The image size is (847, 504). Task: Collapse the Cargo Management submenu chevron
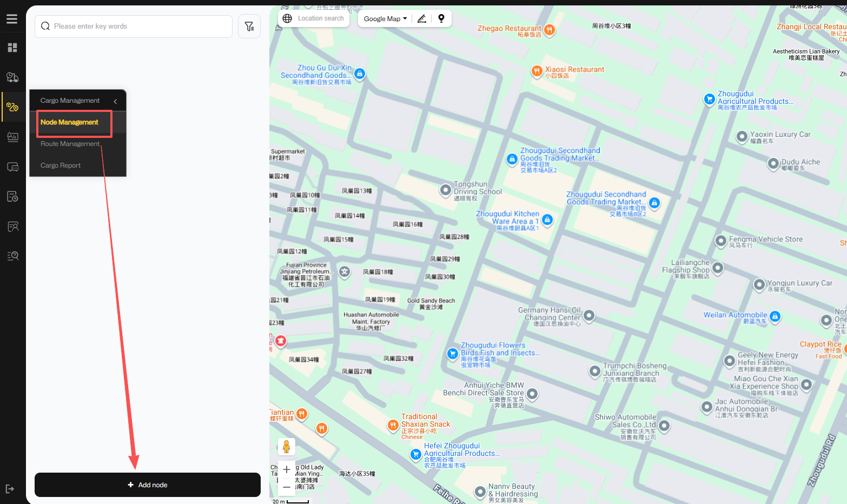115,101
